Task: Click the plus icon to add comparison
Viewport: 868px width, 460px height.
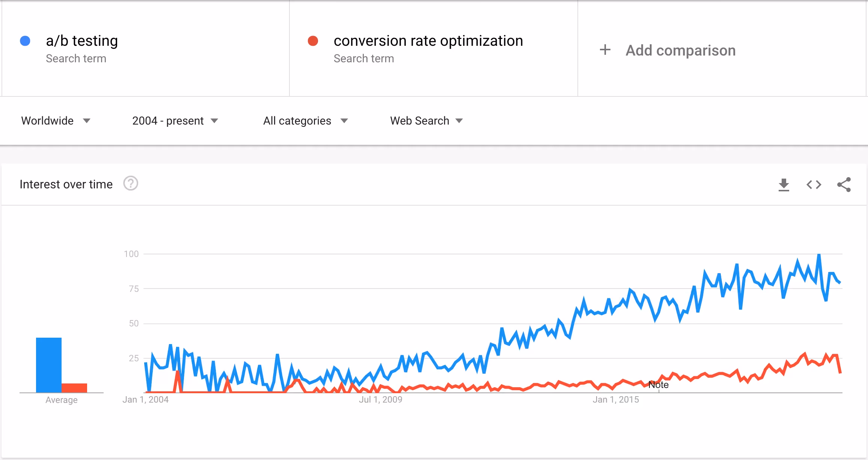Action: point(605,50)
